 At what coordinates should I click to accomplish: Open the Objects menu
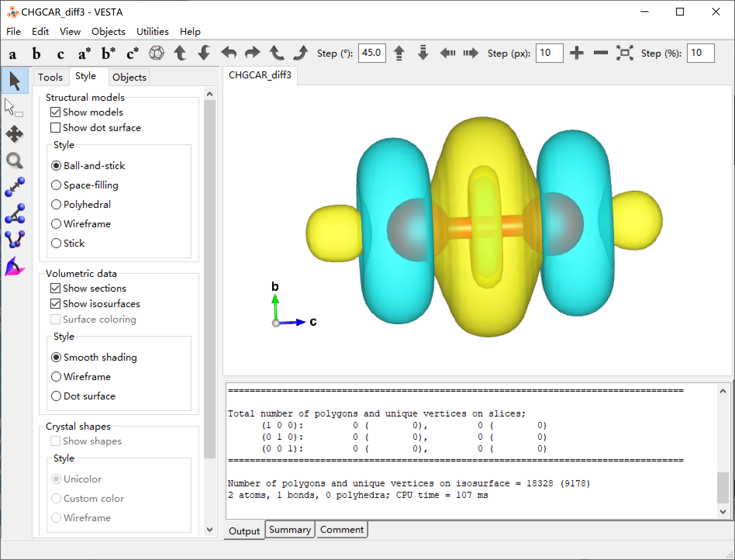pos(109,31)
